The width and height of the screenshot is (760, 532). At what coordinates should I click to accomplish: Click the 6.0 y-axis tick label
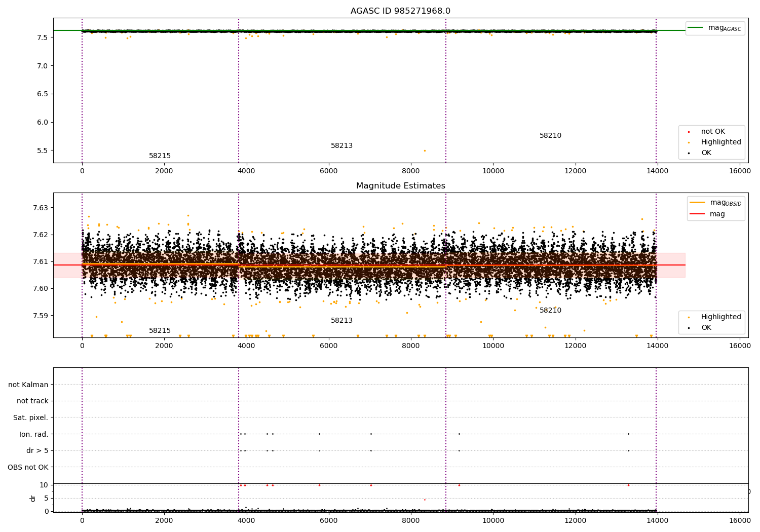(x=42, y=122)
